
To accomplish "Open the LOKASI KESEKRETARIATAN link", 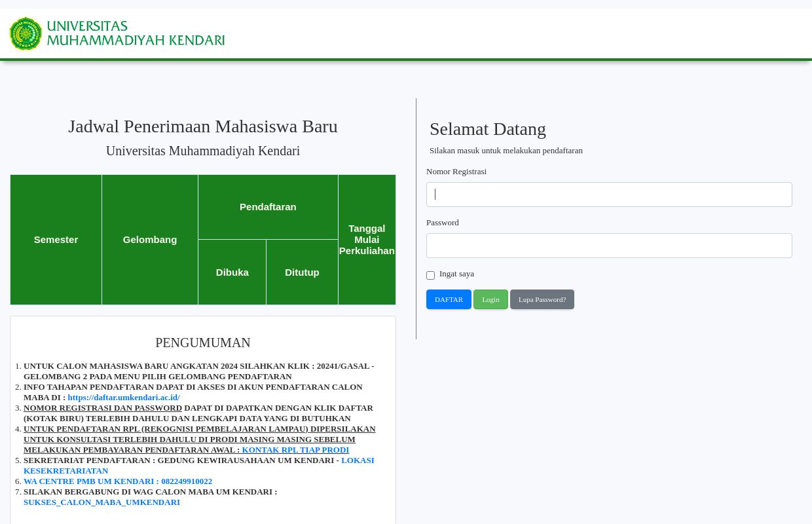I will 198,466.
